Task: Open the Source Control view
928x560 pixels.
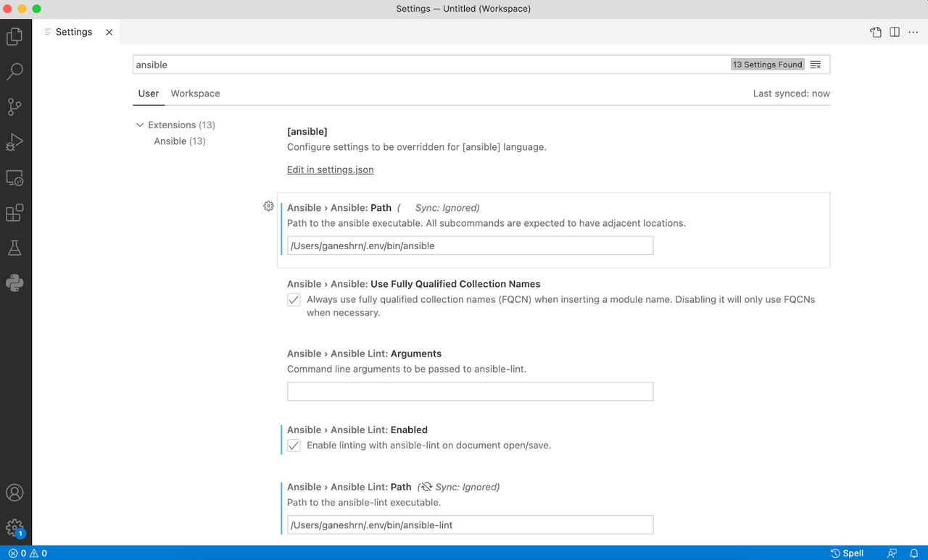Action: click(x=15, y=106)
